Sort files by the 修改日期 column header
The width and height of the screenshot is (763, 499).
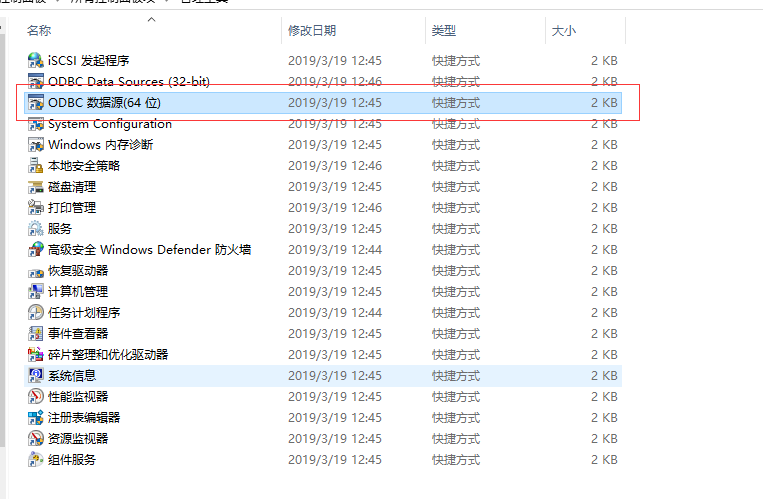point(312,31)
